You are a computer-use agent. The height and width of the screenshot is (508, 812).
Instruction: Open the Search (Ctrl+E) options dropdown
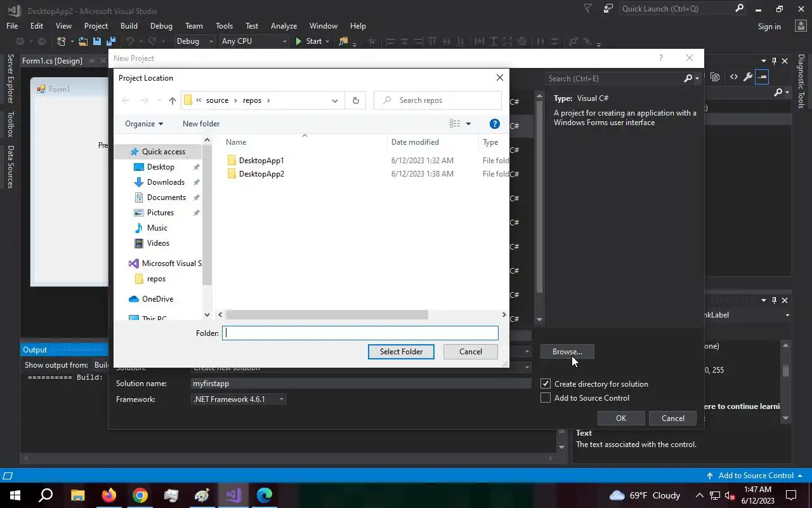tap(697, 78)
